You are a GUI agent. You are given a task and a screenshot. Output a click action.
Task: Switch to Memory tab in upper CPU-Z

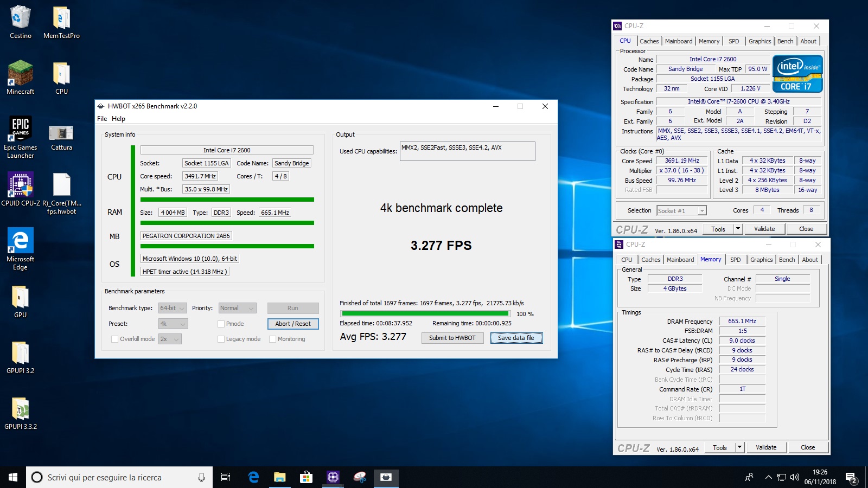pyautogui.click(x=709, y=41)
